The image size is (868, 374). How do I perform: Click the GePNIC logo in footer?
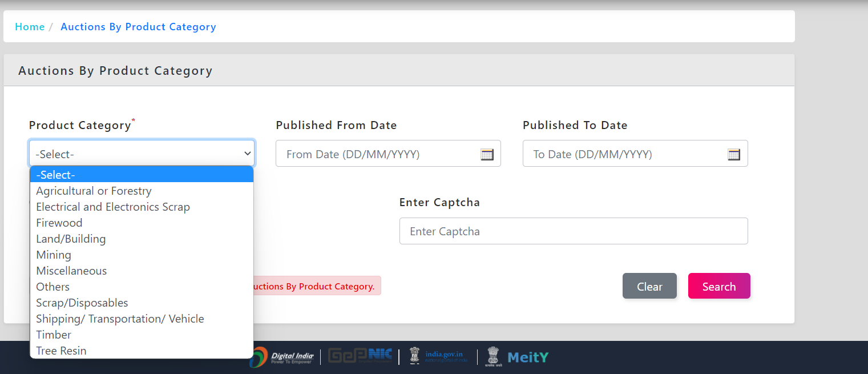click(360, 356)
